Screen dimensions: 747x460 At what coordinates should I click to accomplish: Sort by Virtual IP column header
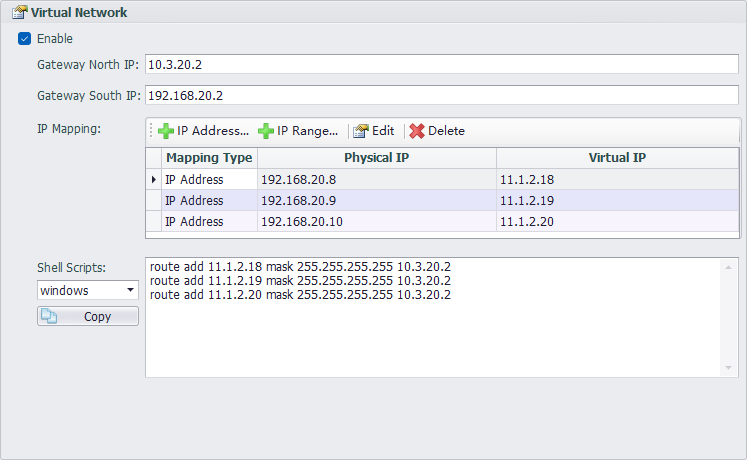tap(616, 158)
